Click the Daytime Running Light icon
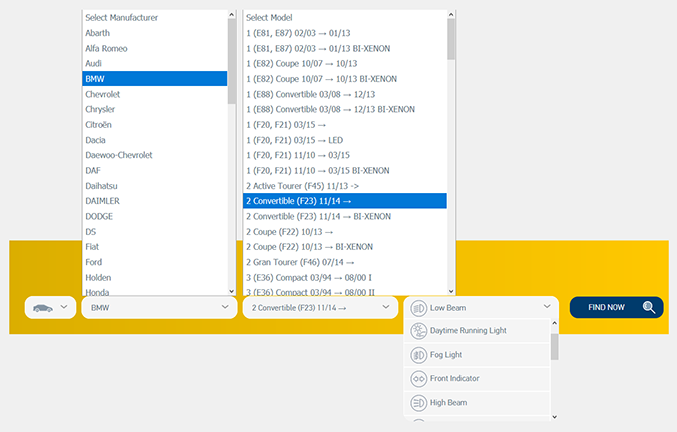Image resolution: width=677 pixels, height=432 pixels. coord(418,331)
